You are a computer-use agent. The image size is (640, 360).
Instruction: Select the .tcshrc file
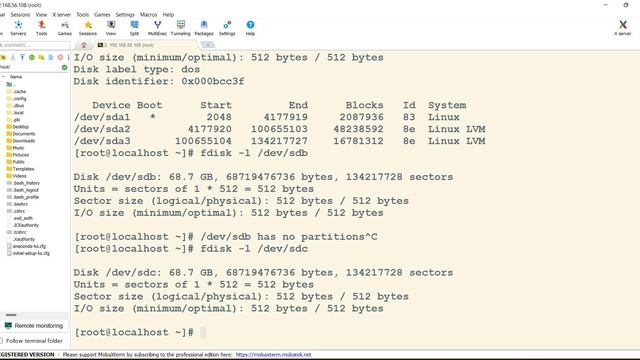point(17,232)
